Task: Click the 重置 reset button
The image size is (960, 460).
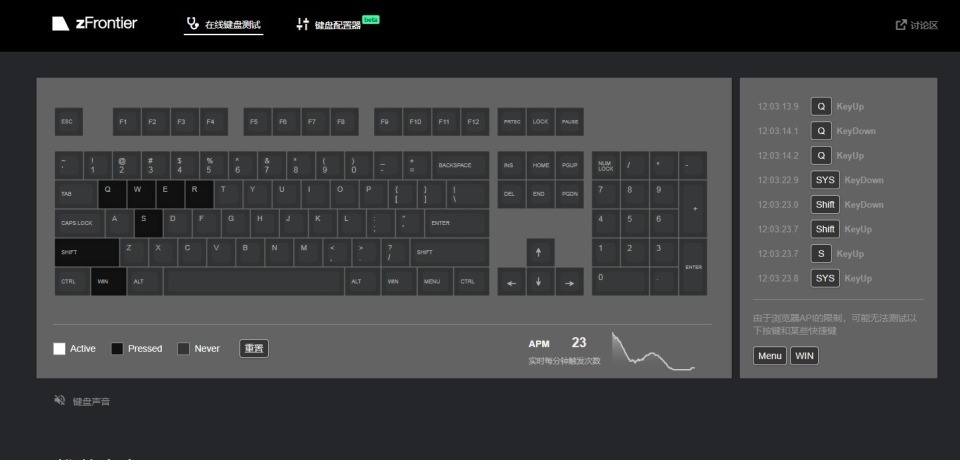Action: [254, 349]
